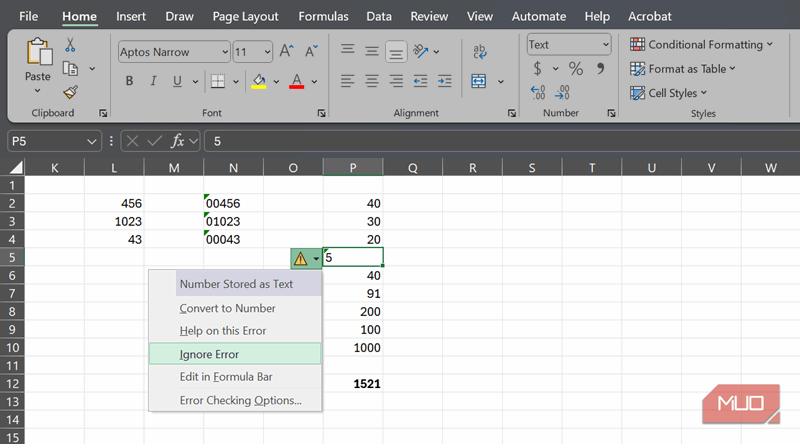
Task: Open Merge options dropdown arrow
Action: pos(501,81)
